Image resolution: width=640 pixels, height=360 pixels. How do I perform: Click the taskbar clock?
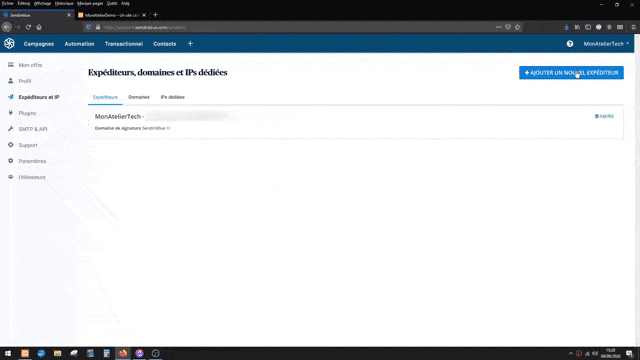tap(611, 353)
